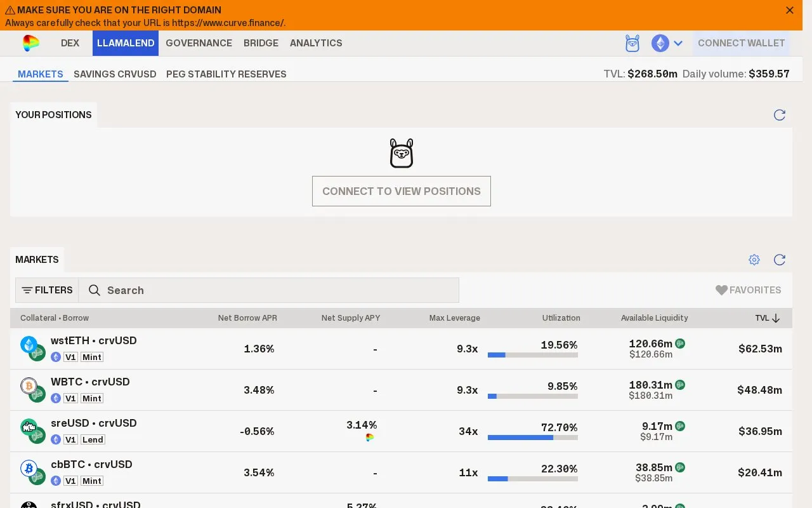Click the WBTC collateral token icon
The height and width of the screenshot is (508, 812).
tap(29, 385)
